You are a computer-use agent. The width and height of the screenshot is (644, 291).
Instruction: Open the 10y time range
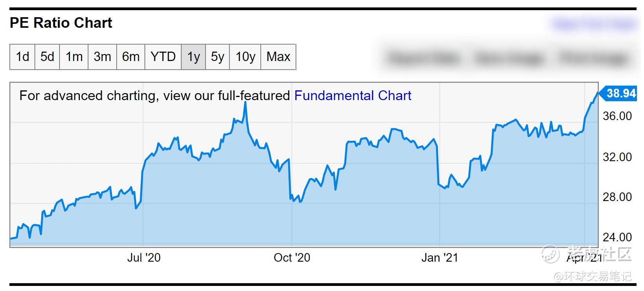click(x=245, y=57)
